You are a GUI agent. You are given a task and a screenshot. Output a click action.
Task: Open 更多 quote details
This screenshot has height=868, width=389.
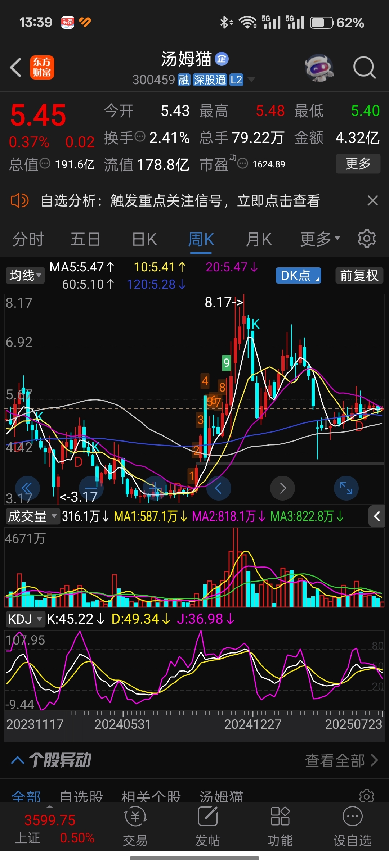[358, 164]
